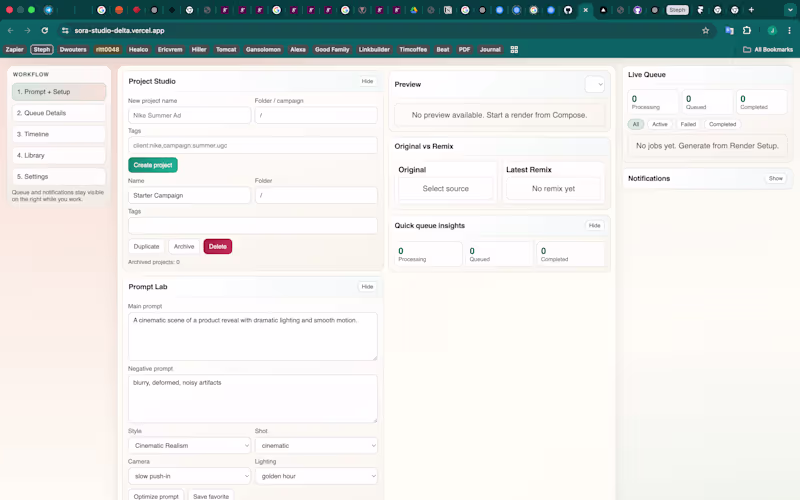The height and width of the screenshot is (500, 800).
Task: Expand the Preview panel dropdown
Action: (x=595, y=84)
